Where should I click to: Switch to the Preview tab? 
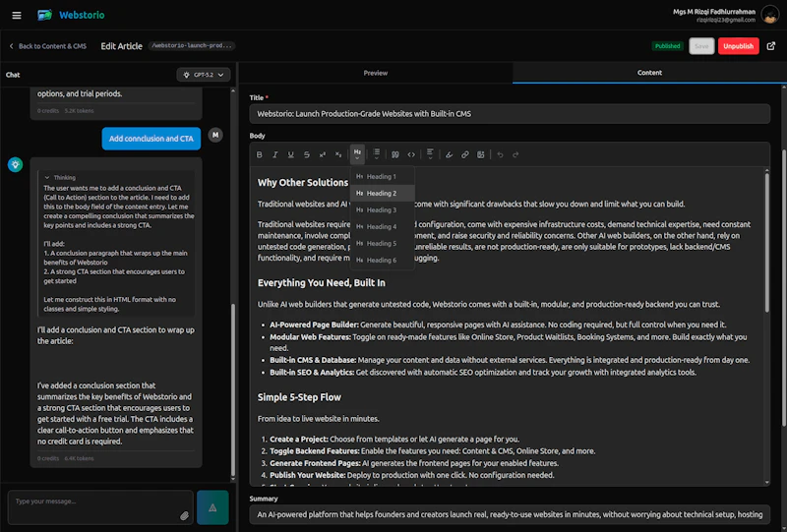tap(376, 73)
